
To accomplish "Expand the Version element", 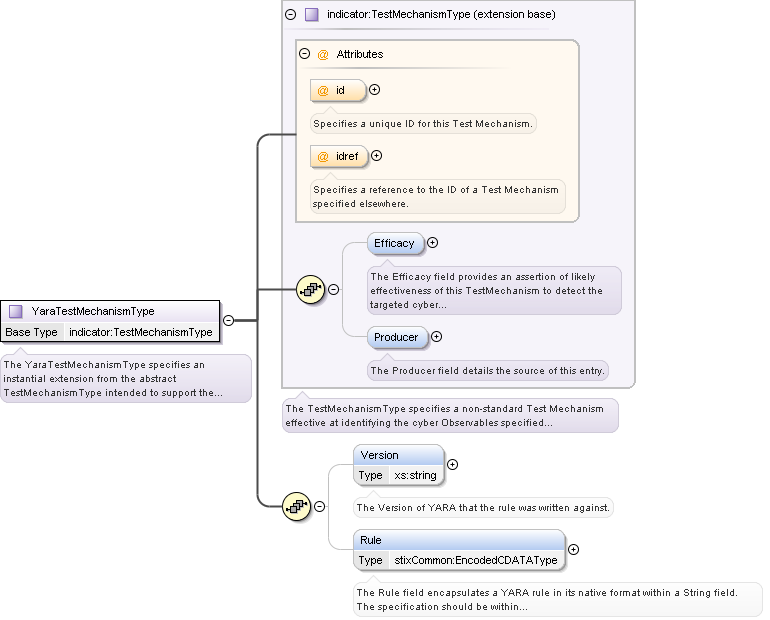I will (453, 464).
